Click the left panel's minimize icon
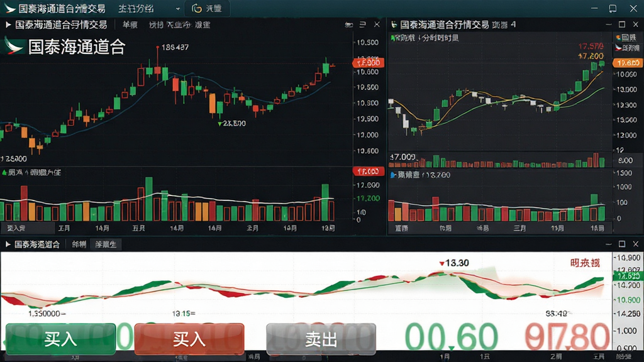This screenshot has width=644, height=362. tap(348, 25)
